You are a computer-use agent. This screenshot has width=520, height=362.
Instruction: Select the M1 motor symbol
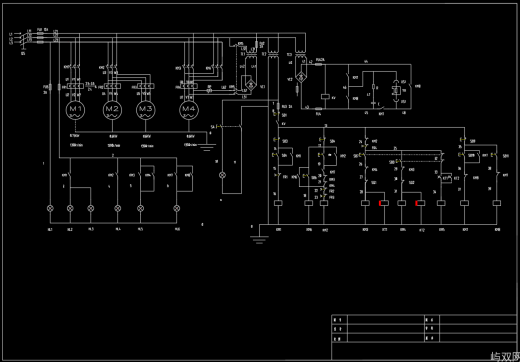pyautogui.click(x=75, y=110)
